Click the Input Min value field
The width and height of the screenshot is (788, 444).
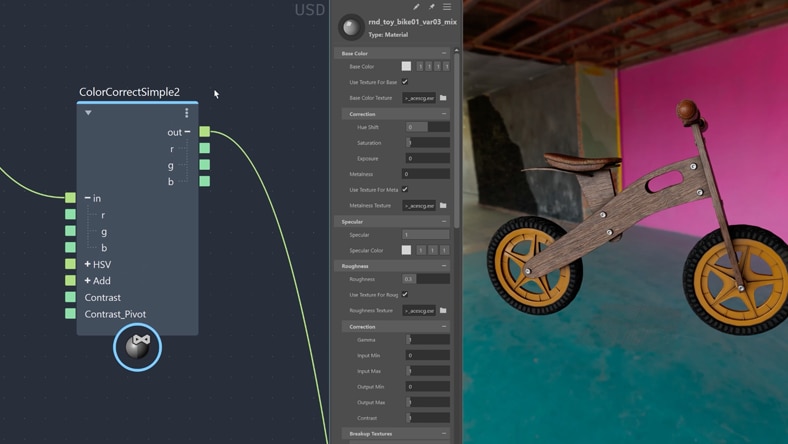(428, 355)
